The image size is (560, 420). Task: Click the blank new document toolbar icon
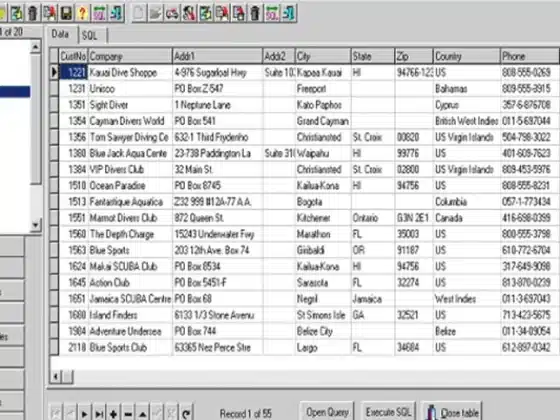(x=139, y=13)
